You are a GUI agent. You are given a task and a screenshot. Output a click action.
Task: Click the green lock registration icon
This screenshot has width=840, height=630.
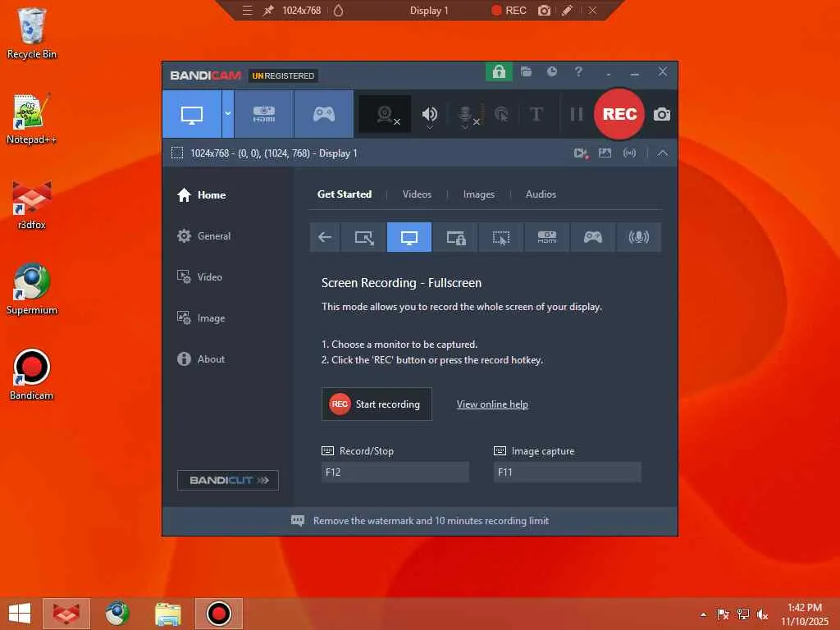499,72
